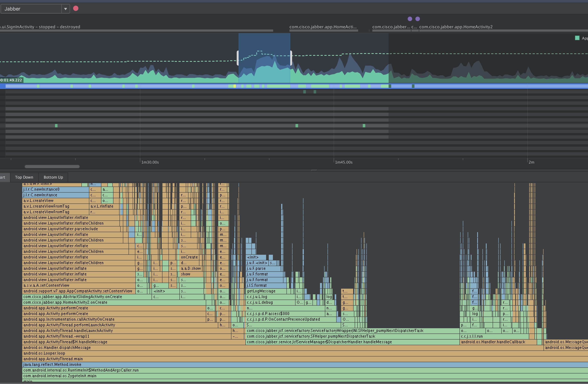Screen dimensions: 588x384
Task: Select AppCompatActivity.setContentView flame bar
Action: tap(79, 291)
